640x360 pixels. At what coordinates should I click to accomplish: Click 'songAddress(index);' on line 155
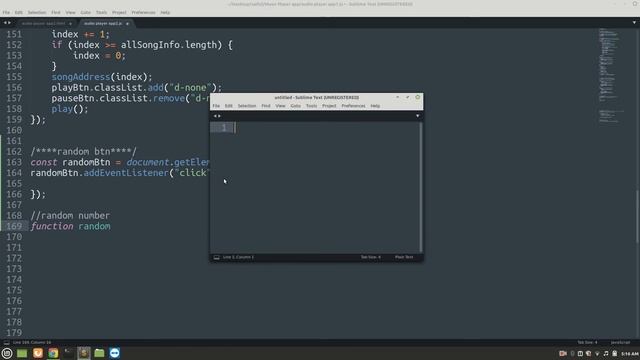point(102,77)
